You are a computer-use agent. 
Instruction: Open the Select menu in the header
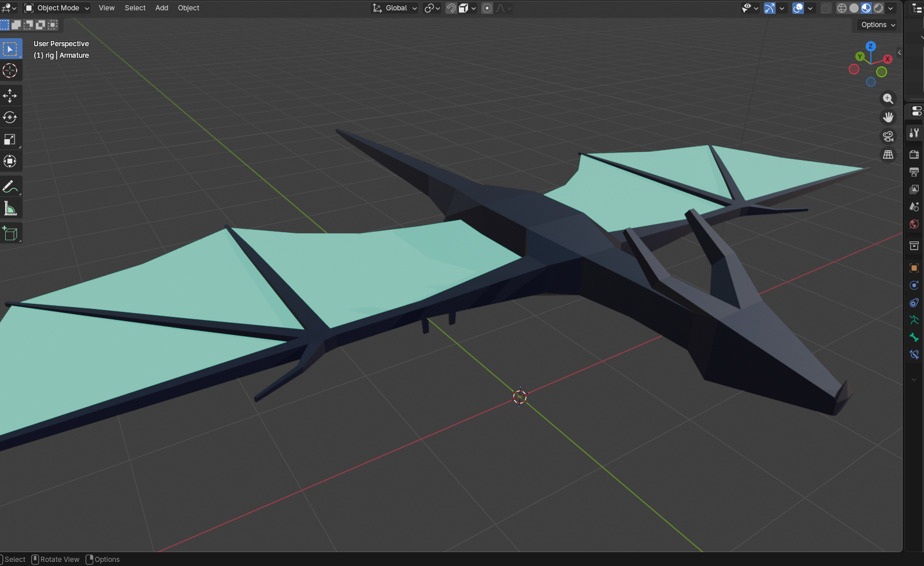coord(135,8)
